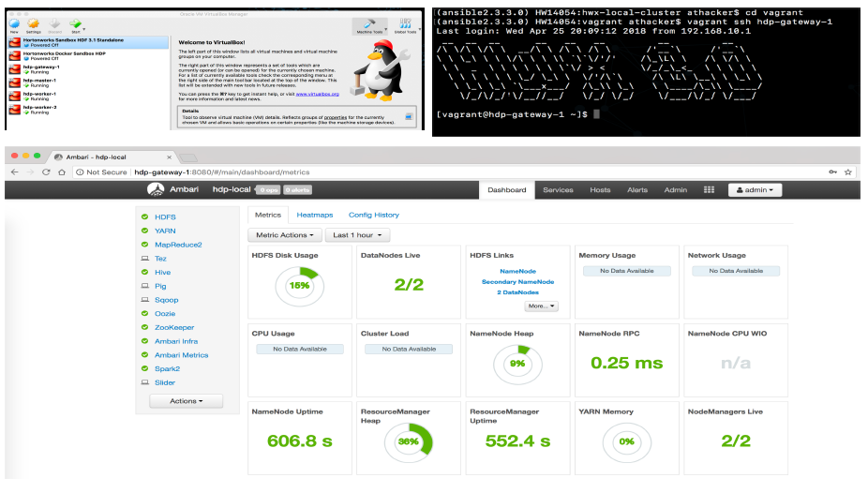
Task: Open the Oozie service
Action: pos(165,314)
